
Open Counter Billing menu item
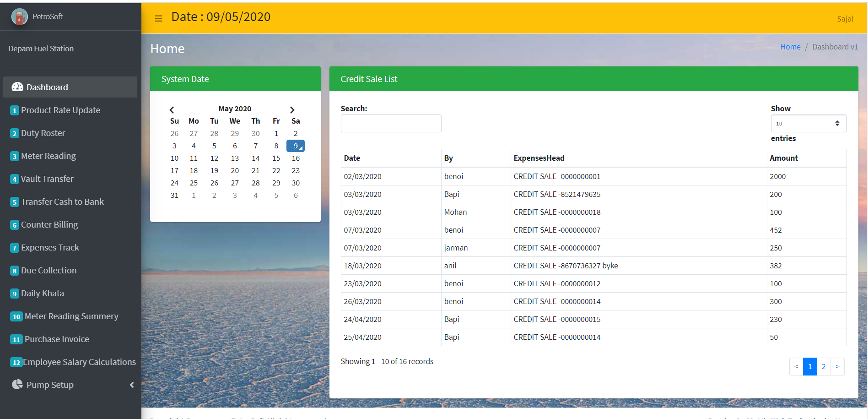click(49, 225)
